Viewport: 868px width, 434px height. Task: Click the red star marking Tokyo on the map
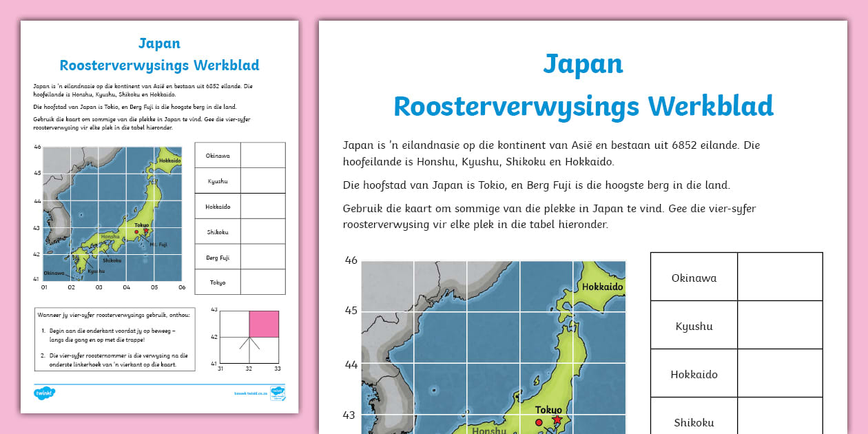(556, 418)
